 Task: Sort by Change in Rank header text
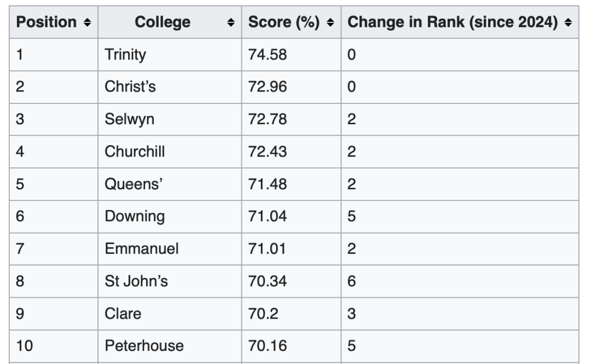(x=453, y=22)
